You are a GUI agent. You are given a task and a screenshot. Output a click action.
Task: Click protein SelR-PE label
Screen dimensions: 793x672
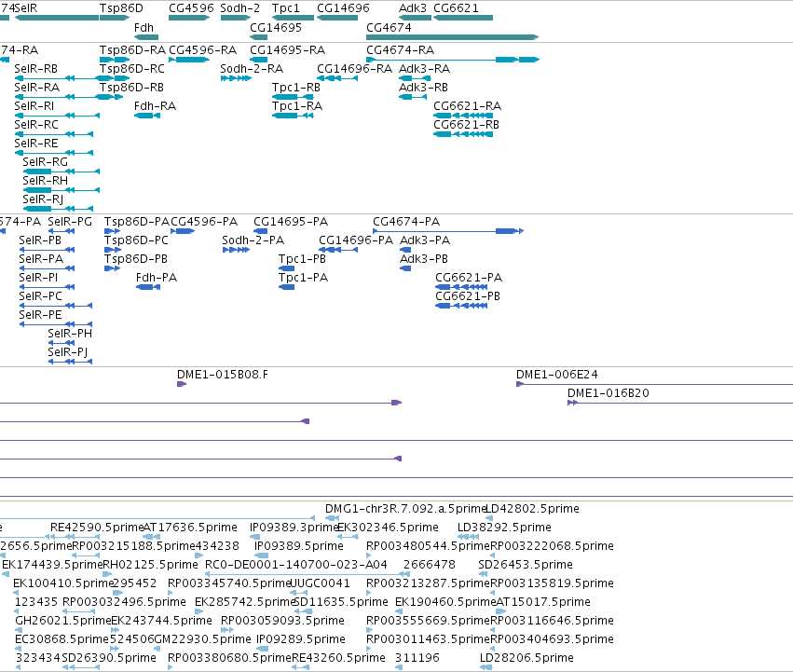coord(40,315)
